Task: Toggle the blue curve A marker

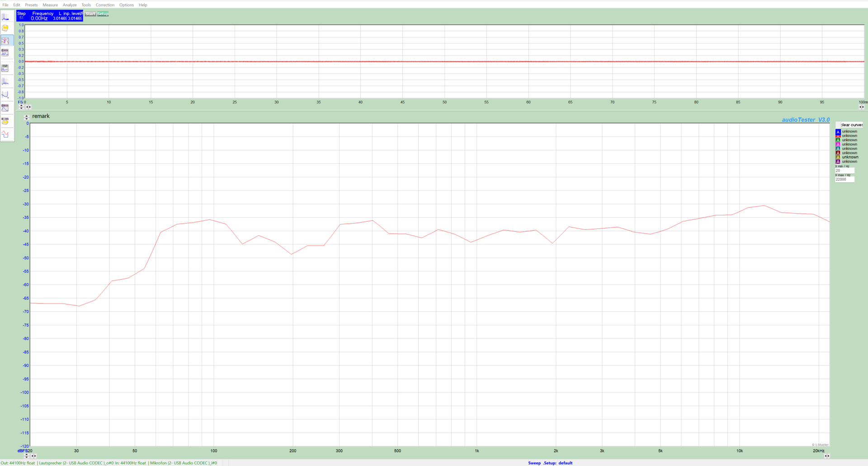Action: 838,132
